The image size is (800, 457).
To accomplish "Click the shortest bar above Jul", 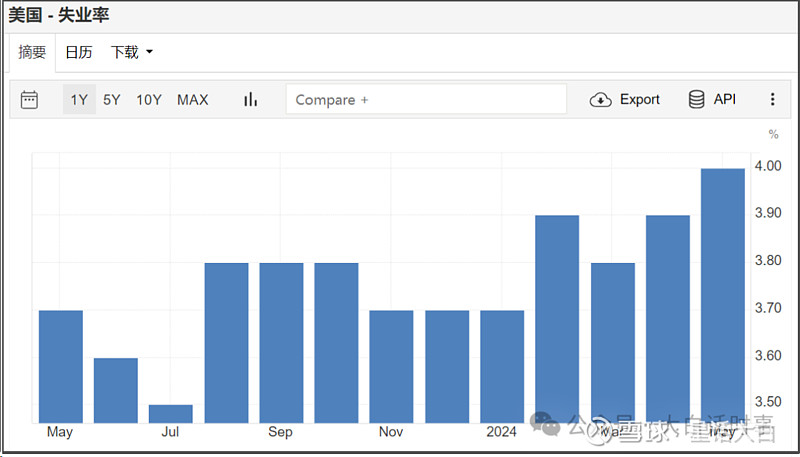I will (x=171, y=413).
